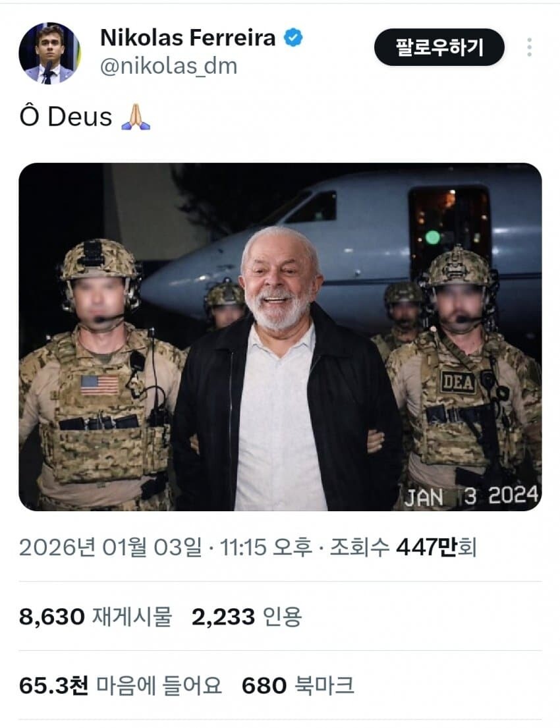Click the blue verified badge
The height and width of the screenshot is (728, 560).
click(293, 38)
